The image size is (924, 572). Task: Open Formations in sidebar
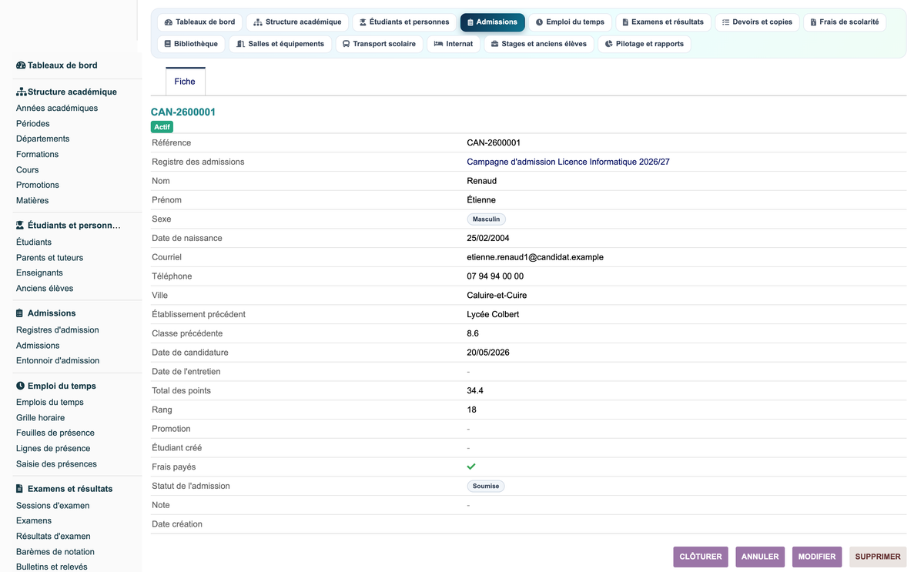(38, 155)
